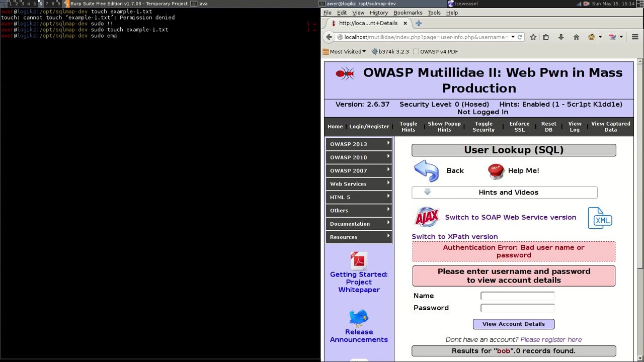The image size is (644, 362).
Task: Click Toggle Security in the nav bar
Action: click(484, 127)
